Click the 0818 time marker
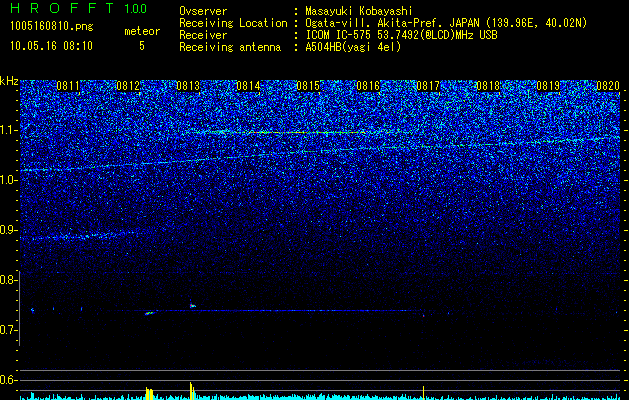The width and height of the screenshot is (629, 400). click(488, 85)
